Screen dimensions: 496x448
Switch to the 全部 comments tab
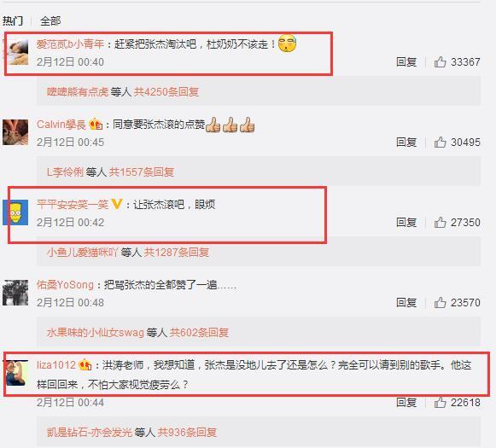click(x=50, y=20)
